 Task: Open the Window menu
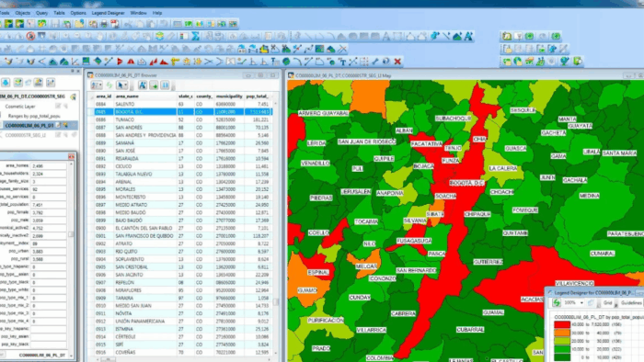(x=138, y=13)
